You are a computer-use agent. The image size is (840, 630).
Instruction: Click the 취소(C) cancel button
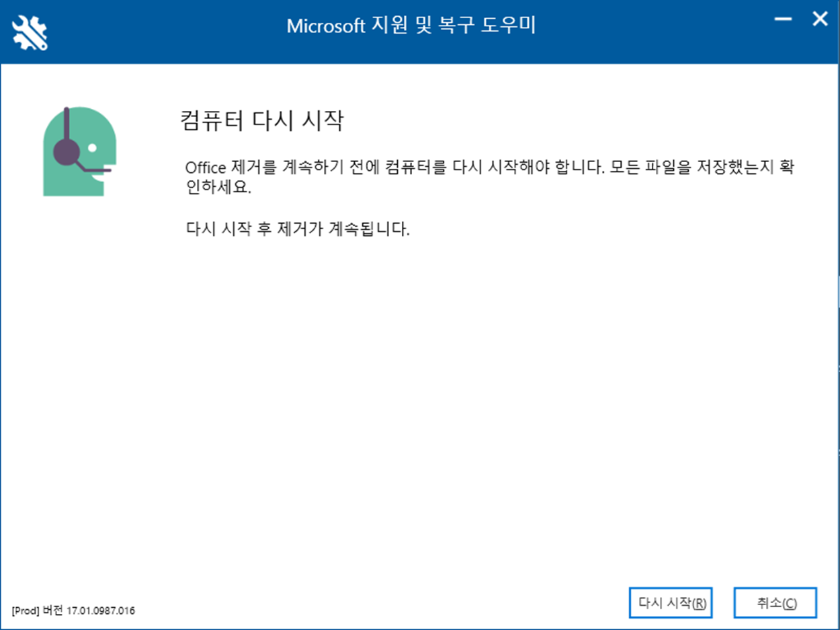[x=776, y=603]
